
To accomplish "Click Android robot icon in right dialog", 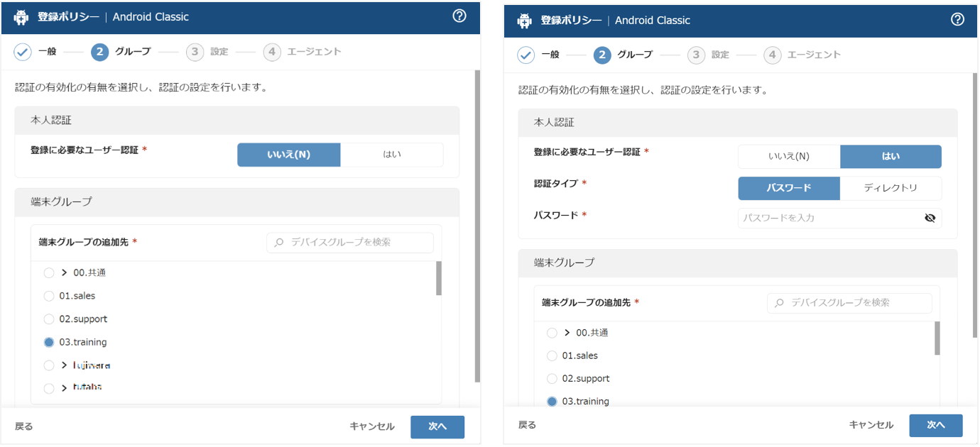I will (524, 21).
